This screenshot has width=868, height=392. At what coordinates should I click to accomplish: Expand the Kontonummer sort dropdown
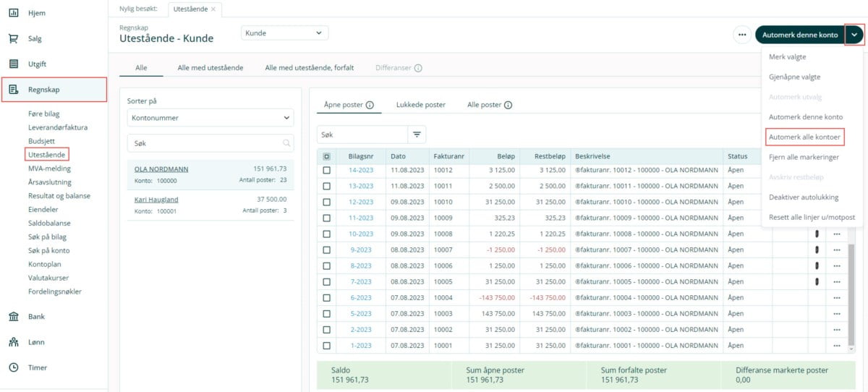pos(210,118)
